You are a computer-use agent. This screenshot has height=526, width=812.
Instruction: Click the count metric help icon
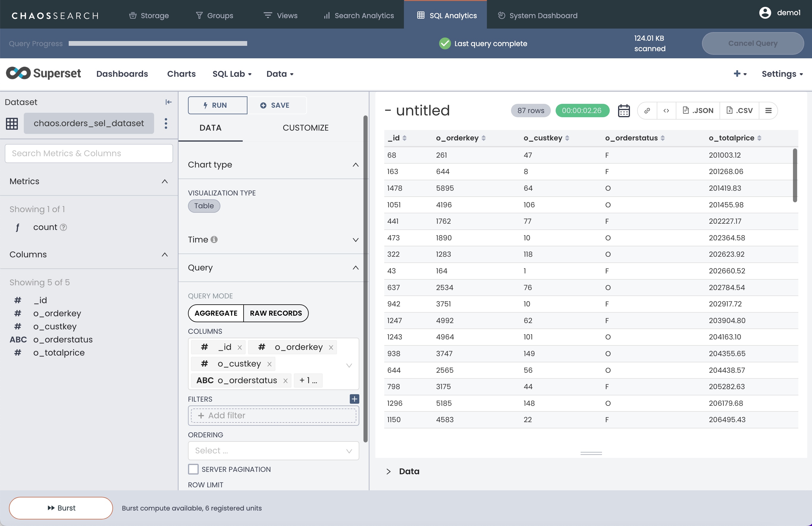point(63,227)
